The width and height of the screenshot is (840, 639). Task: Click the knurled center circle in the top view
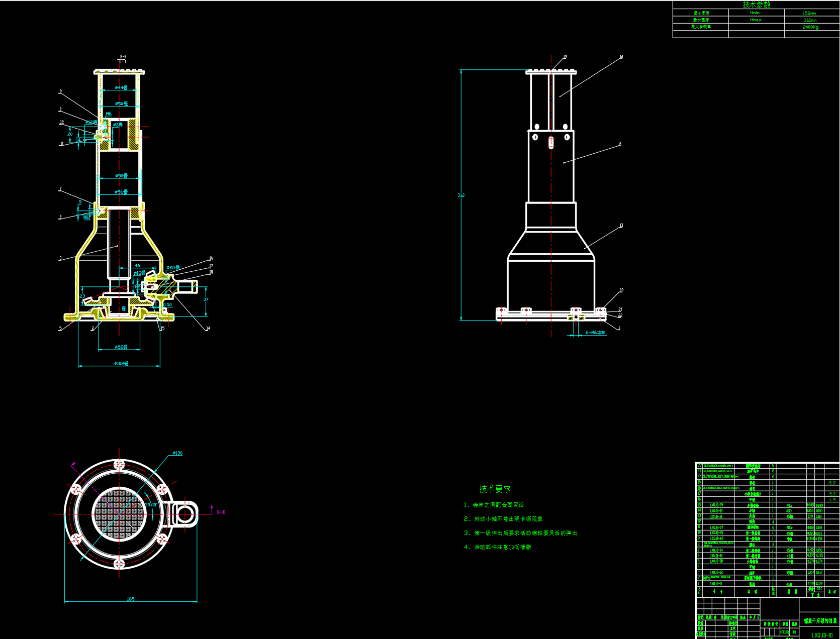(119, 514)
